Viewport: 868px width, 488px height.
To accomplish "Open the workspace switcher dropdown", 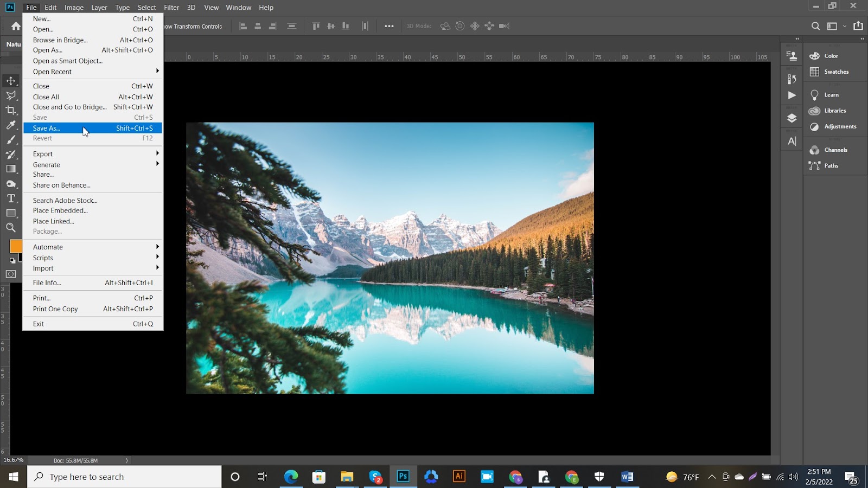I will tap(835, 26).
